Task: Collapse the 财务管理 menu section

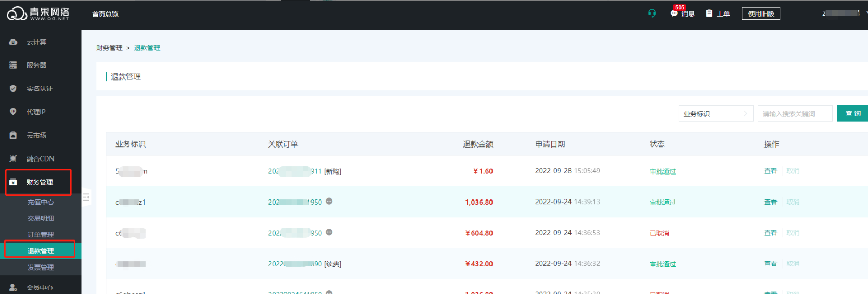Action: tap(39, 182)
